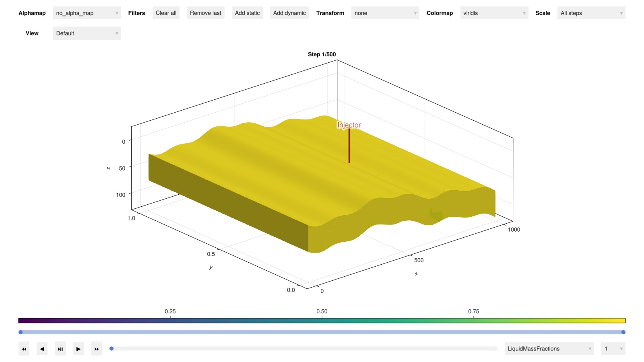Viewport: 644px width, 362px height.
Task: Click the Clear all filters button
Action: click(x=166, y=13)
